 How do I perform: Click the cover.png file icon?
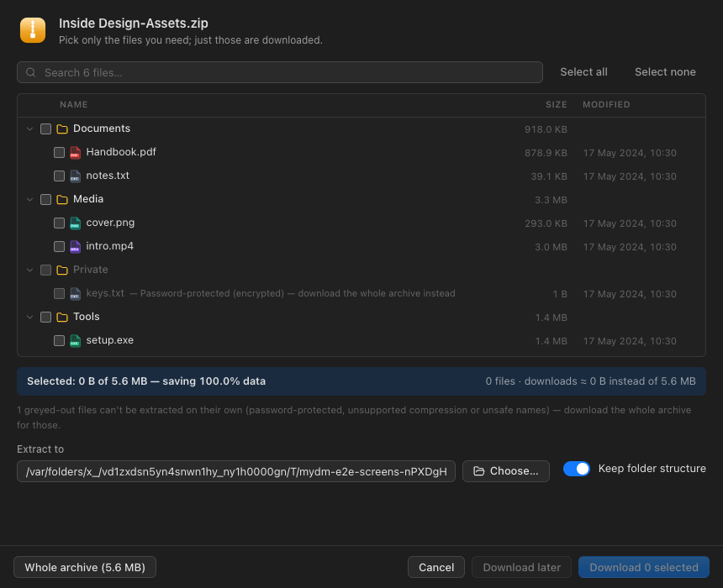pos(75,223)
